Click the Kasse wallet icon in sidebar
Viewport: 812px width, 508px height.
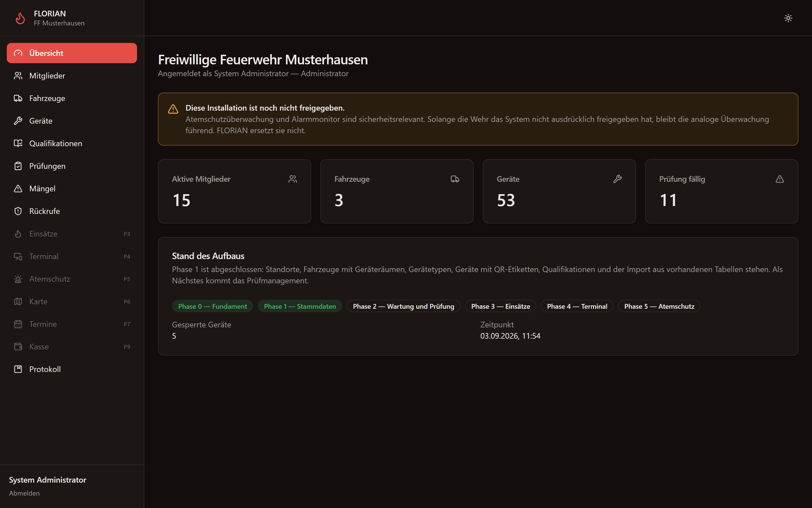[x=18, y=346]
